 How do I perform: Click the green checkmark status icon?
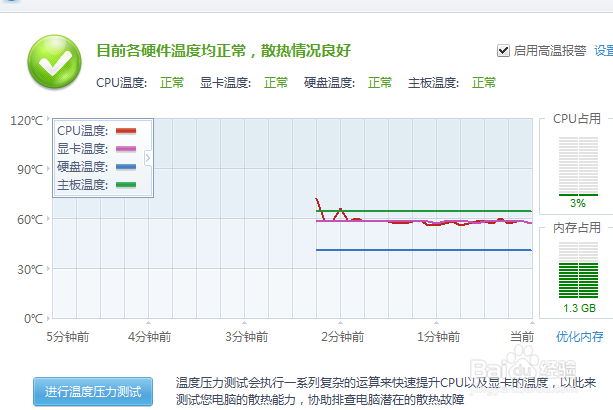[54, 62]
